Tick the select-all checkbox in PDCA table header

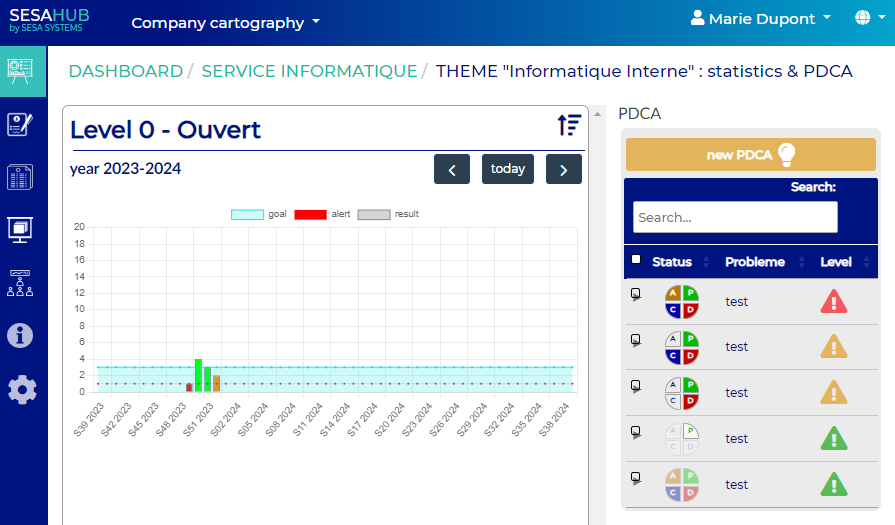coord(636,260)
